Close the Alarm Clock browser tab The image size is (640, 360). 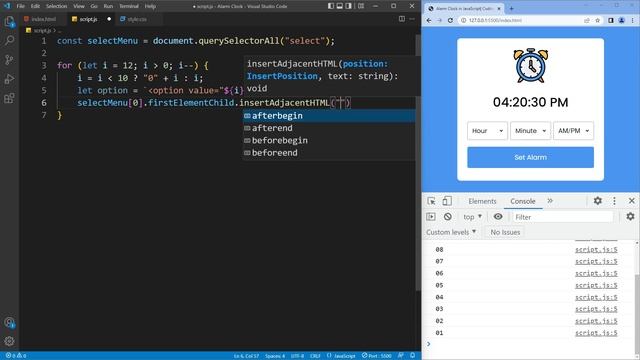(x=499, y=9)
